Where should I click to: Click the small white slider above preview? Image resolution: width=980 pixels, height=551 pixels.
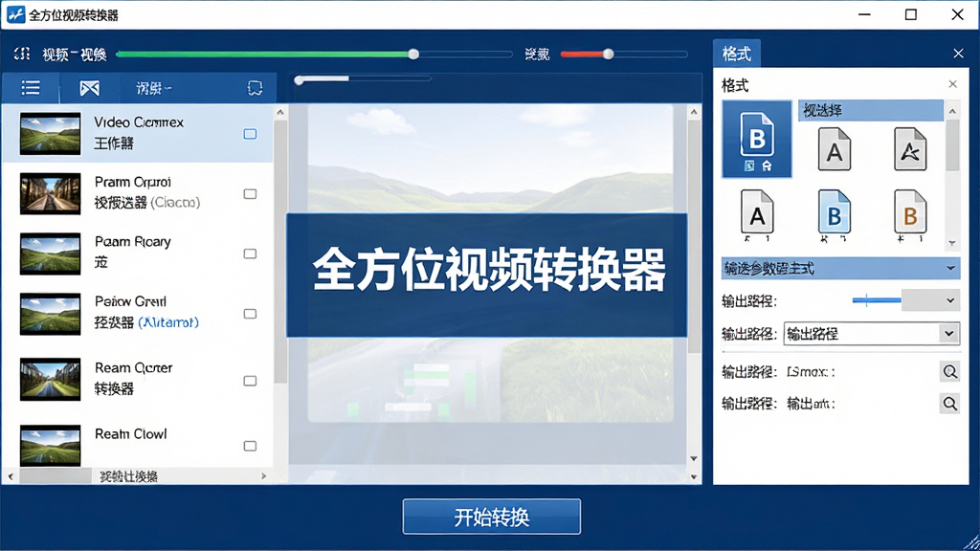pos(299,79)
